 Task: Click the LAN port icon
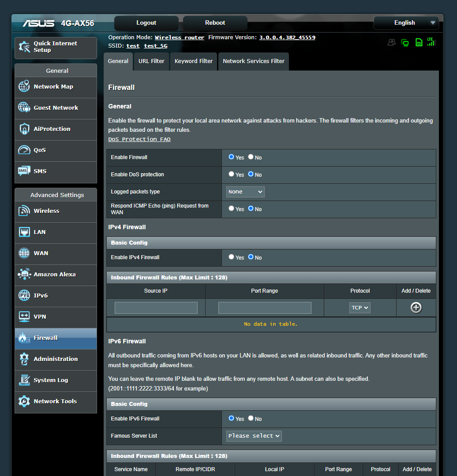pyautogui.click(x=24, y=232)
